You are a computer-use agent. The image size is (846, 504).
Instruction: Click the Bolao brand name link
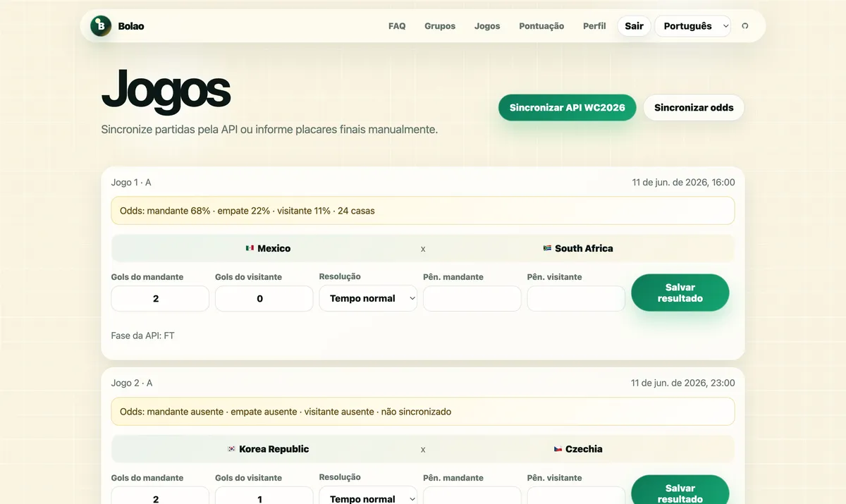131,26
